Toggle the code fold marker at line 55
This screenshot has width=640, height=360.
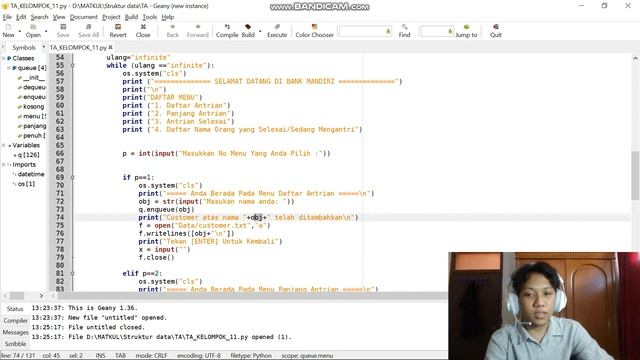coord(72,65)
